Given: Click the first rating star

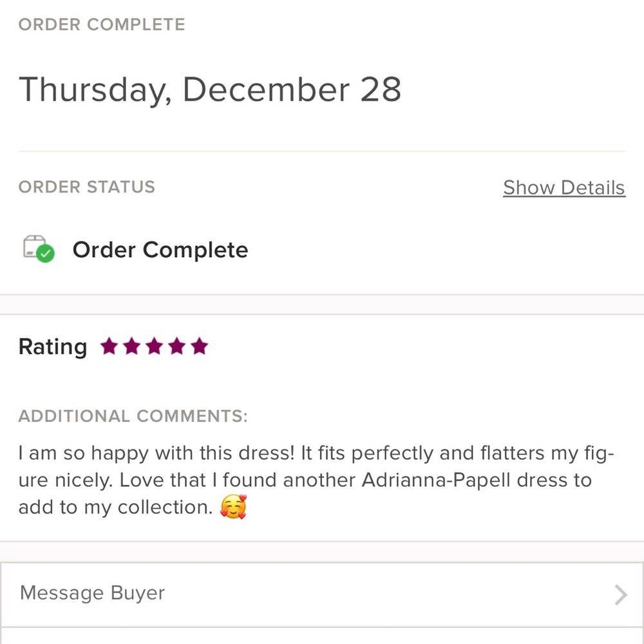Looking at the screenshot, I should pyautogui.click(x=109, y=347).
